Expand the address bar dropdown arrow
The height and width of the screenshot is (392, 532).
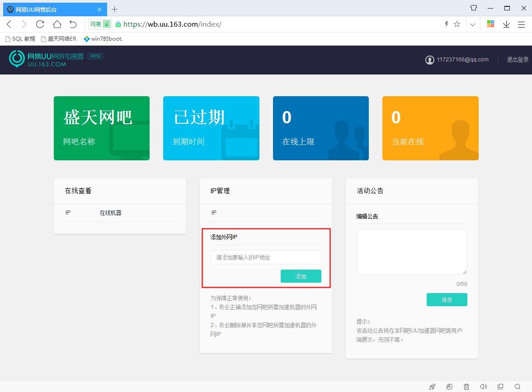[472, 24]
